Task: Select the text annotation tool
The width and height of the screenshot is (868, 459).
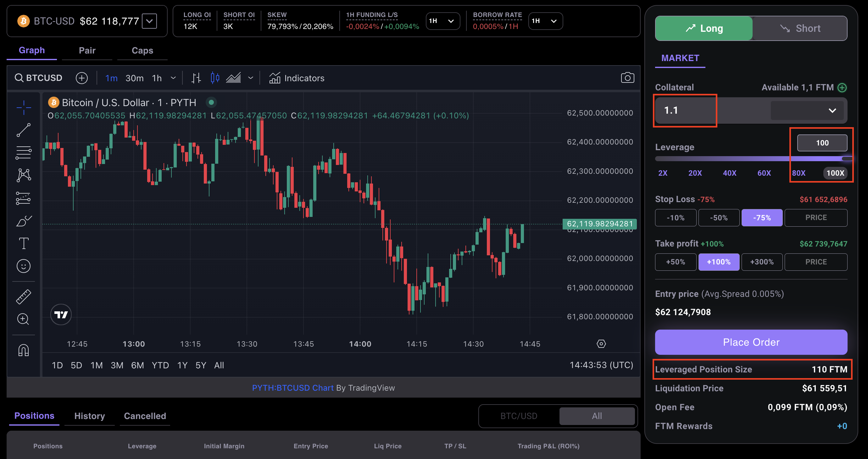Action: (x=24, y=243)
